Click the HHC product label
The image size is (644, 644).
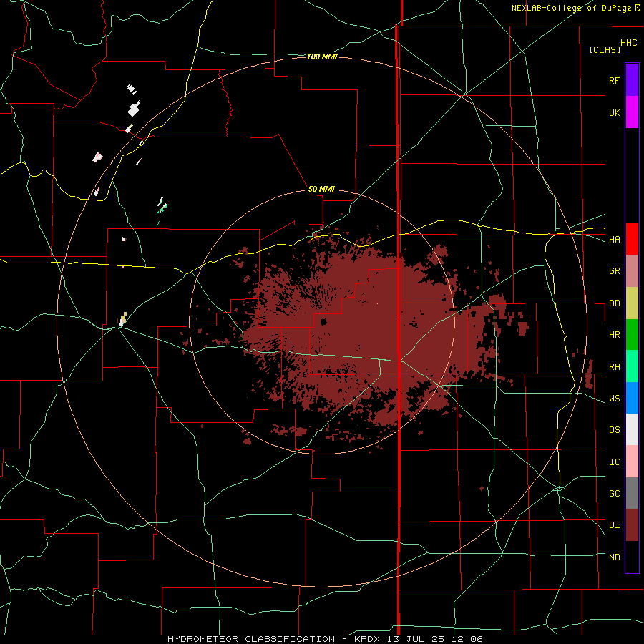(628, 43)
